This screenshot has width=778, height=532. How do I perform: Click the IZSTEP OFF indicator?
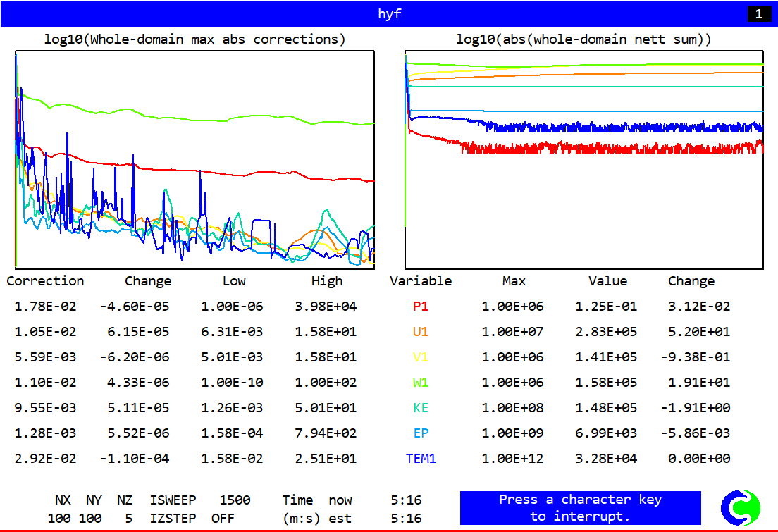coord(223,519)
